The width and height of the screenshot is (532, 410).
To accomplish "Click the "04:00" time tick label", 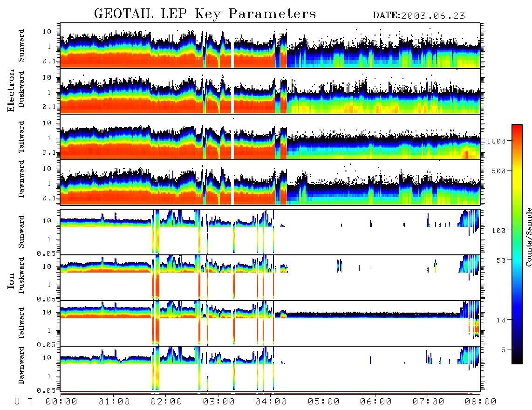I will [x=271, y=402].
